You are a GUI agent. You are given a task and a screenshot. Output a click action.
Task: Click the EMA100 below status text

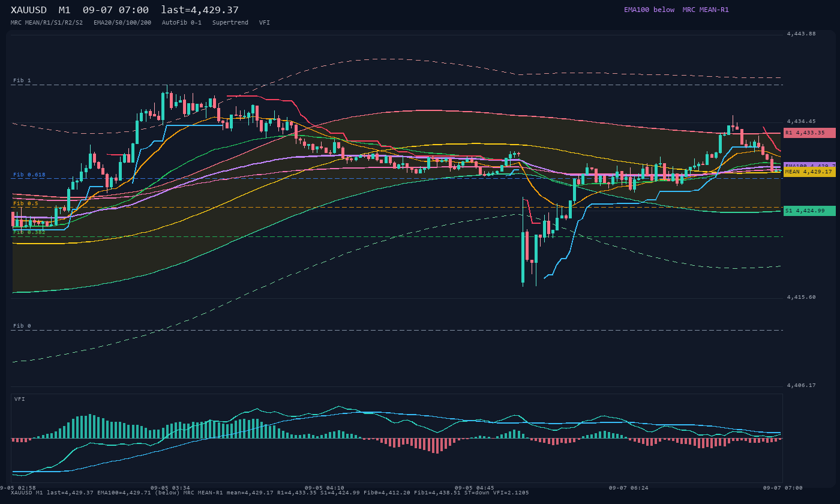click(649, 10)
